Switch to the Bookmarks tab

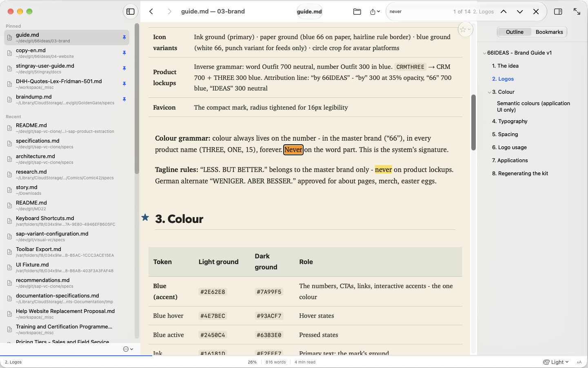(549, 32)
